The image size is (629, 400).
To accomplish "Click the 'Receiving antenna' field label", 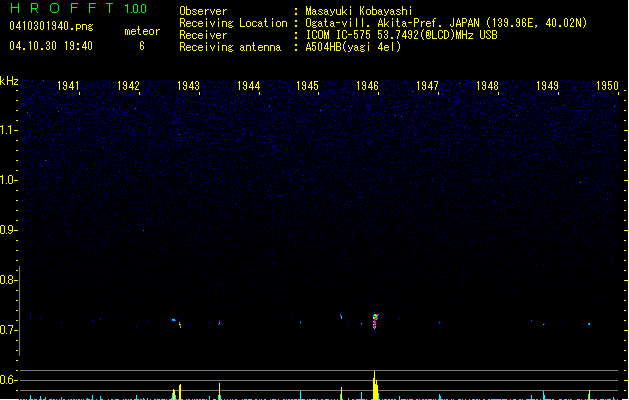I will click(230, 47).
